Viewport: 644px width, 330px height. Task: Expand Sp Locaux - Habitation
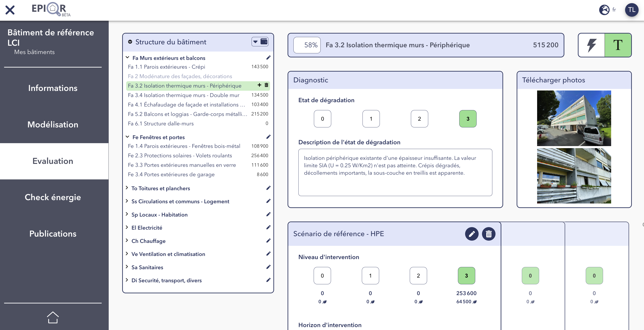coord(127,214)
